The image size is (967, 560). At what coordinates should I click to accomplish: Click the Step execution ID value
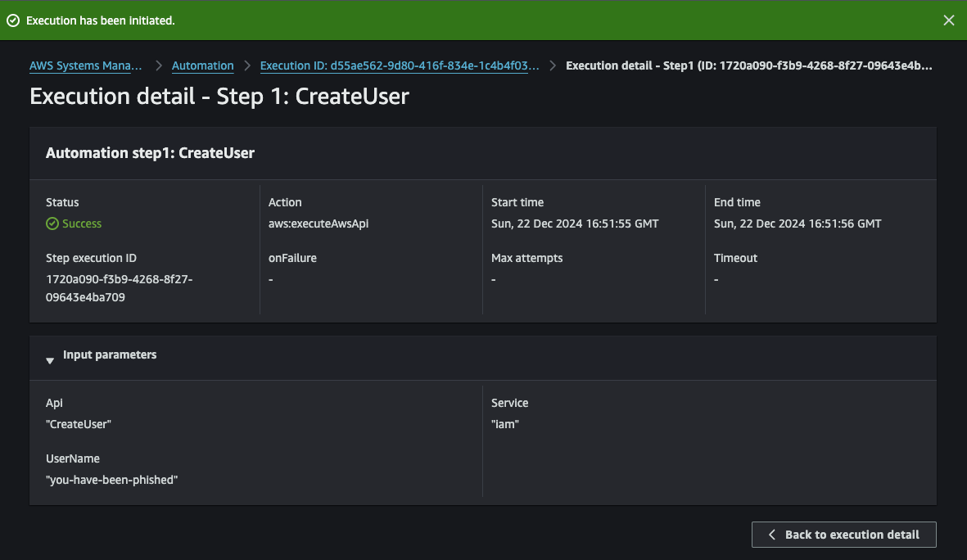point(119,288)
